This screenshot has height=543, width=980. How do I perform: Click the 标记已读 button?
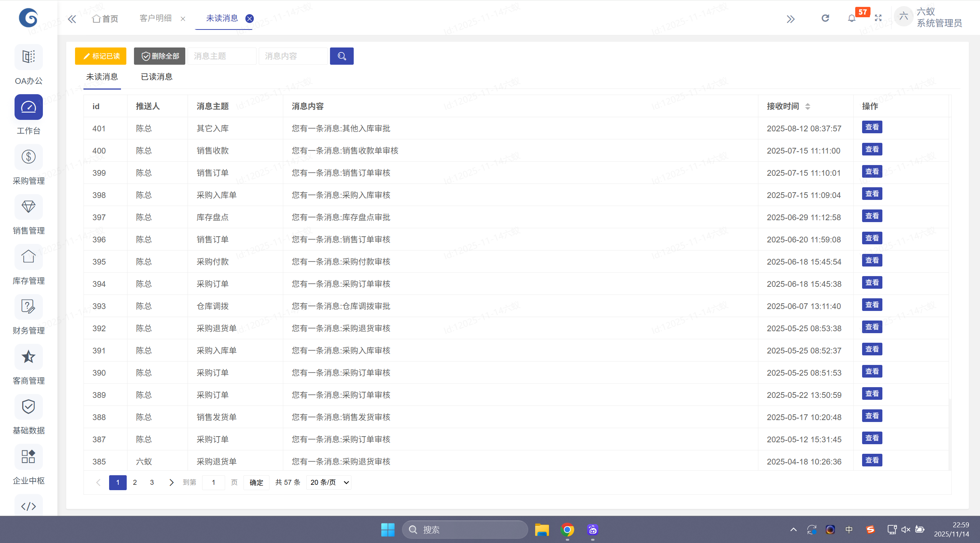coord(101,56)
